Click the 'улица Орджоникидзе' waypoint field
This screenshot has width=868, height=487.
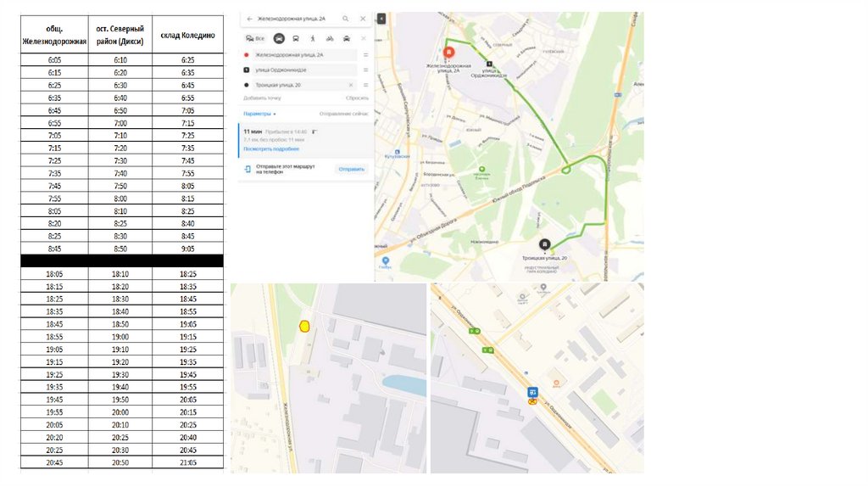pyautogui.click(x=303, y=70)
